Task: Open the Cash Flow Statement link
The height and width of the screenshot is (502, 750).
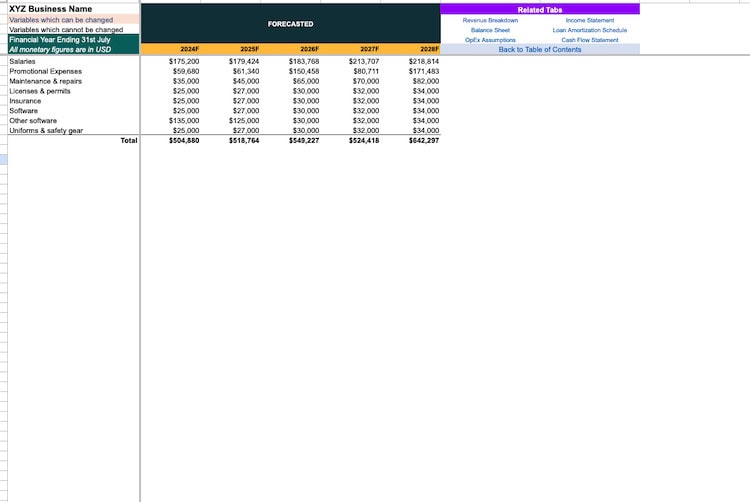Action: [590, 40]
